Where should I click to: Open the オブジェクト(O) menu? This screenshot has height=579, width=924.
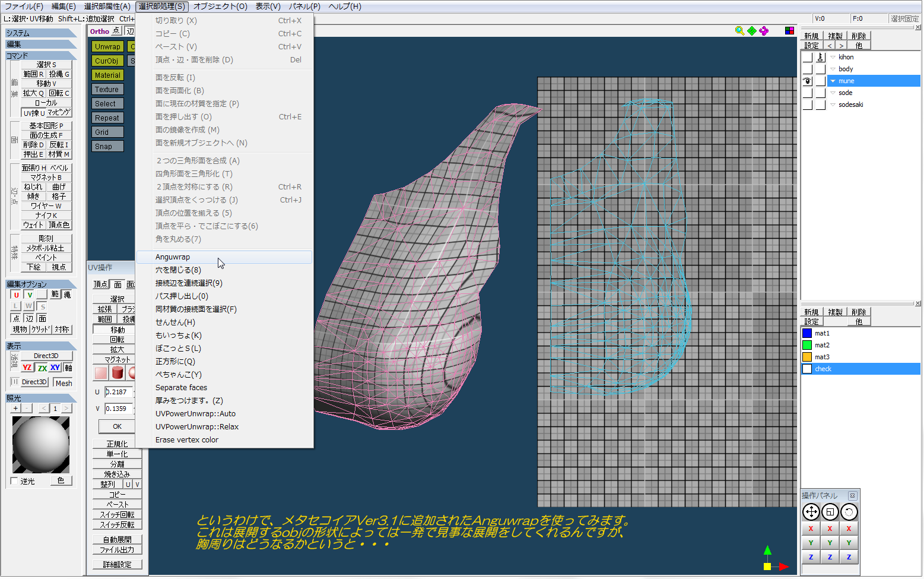pos(220,7)
